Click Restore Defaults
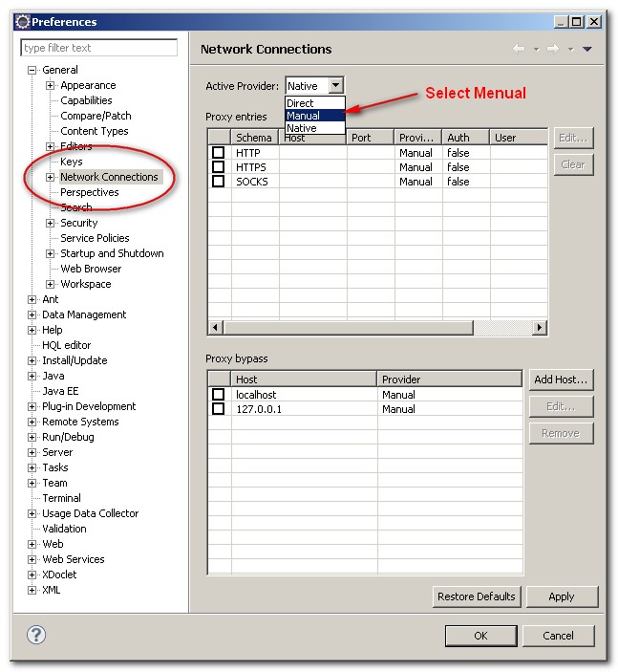This screenshot has height=672, width=618. click(477, 596)
